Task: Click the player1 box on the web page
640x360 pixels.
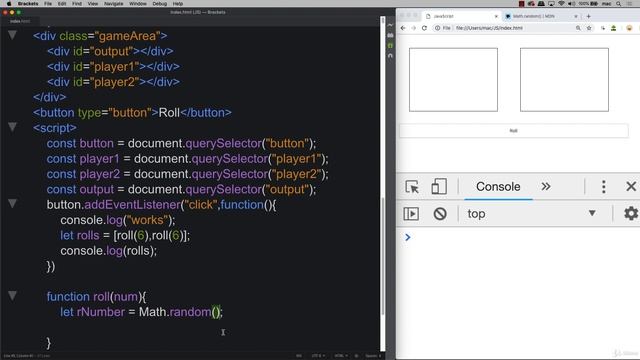Action: pos(453,80)
